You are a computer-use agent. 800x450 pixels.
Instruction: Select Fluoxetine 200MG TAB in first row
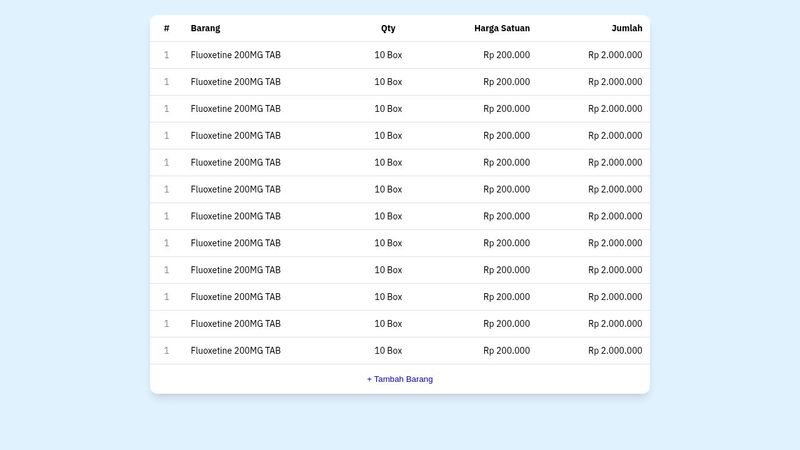pos(236,55)
